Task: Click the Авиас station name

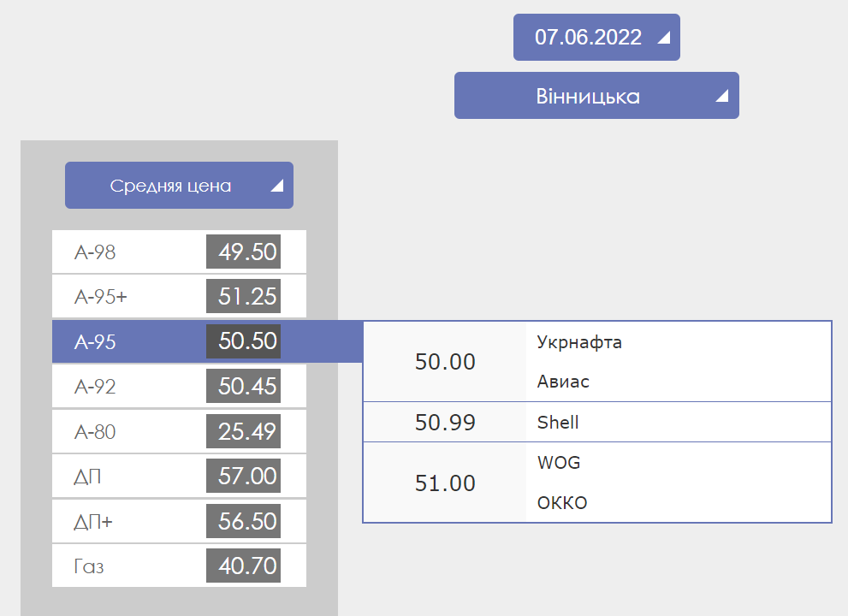Action: click(563, 382)
